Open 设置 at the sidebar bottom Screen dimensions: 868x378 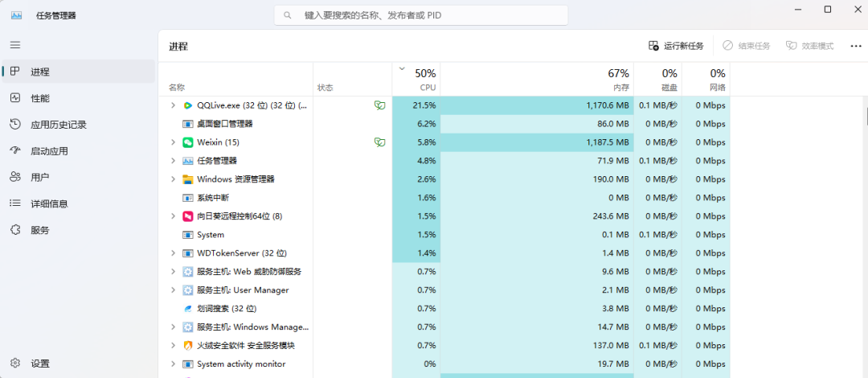click(39, 364)
